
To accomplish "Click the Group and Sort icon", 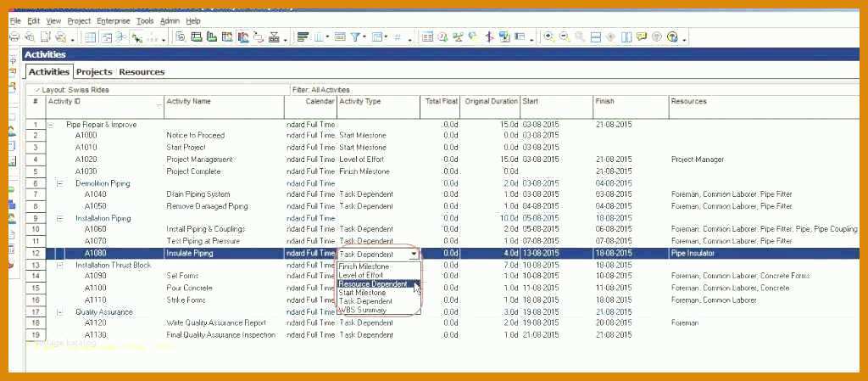I will click(x=377, y=37).
